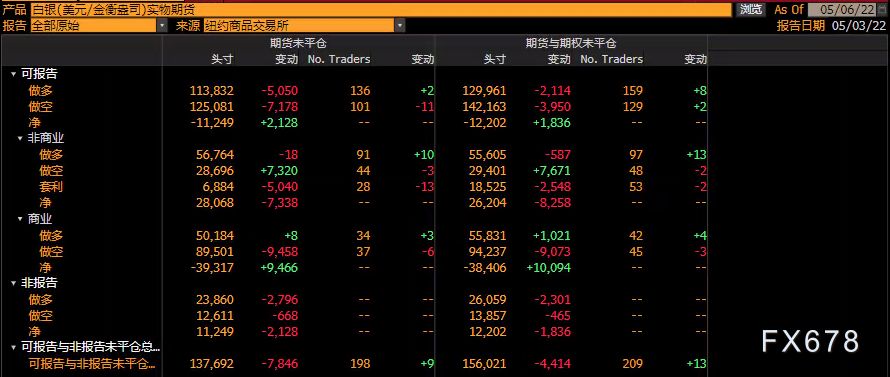
Task: Select the 做空 row under 商业
Action: (x=51, y=252)
